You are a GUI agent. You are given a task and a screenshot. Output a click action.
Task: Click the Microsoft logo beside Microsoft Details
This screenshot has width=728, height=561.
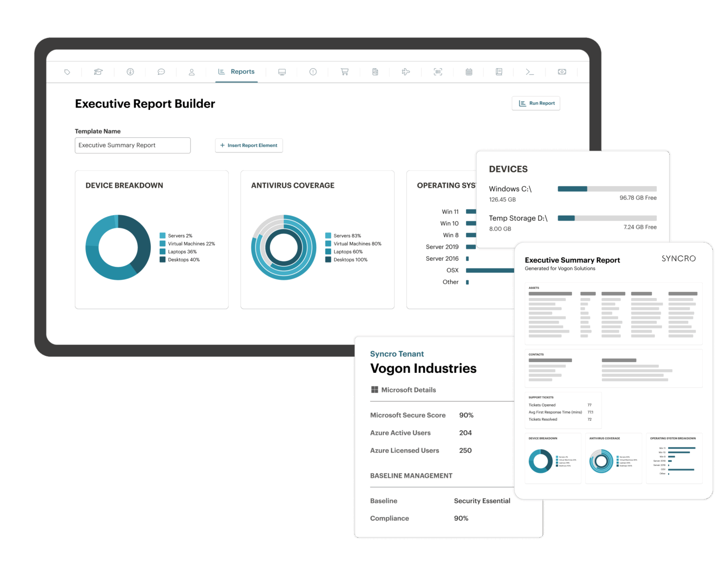click(374, 389)
